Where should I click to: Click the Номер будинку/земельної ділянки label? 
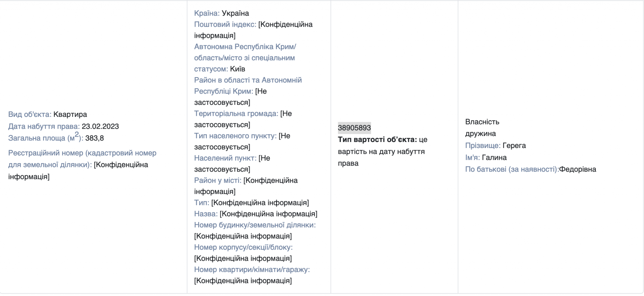[x=255, y=225]
